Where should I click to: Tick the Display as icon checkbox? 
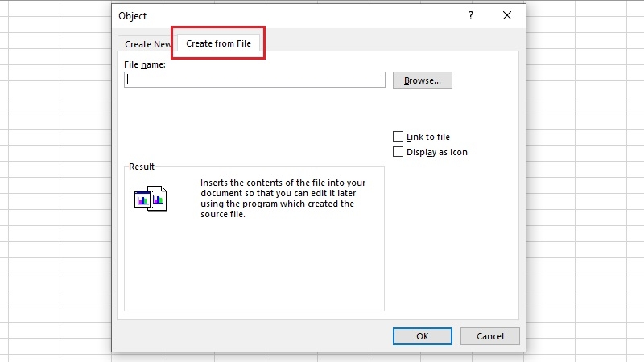pos(398,152)
